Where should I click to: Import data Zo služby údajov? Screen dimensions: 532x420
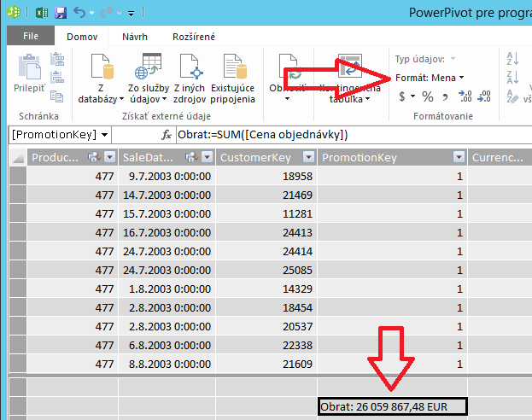point(149,79)
